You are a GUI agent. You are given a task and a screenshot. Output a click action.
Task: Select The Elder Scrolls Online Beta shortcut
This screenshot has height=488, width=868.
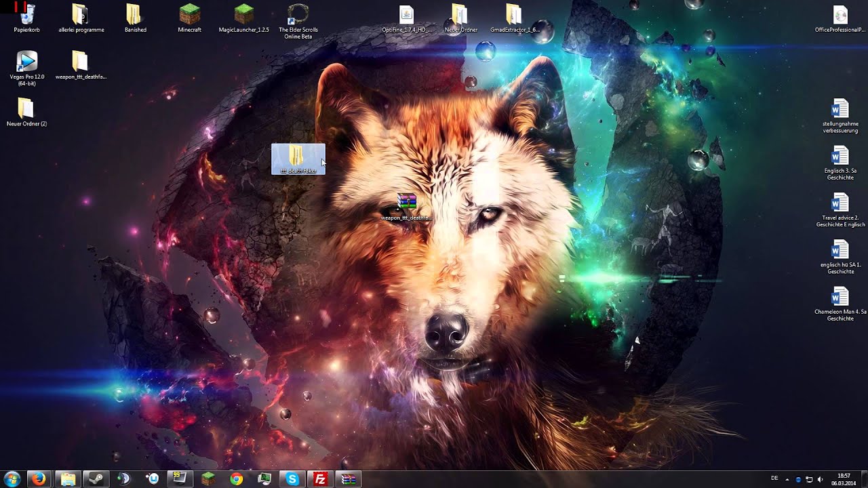click(x=298, y=21)
